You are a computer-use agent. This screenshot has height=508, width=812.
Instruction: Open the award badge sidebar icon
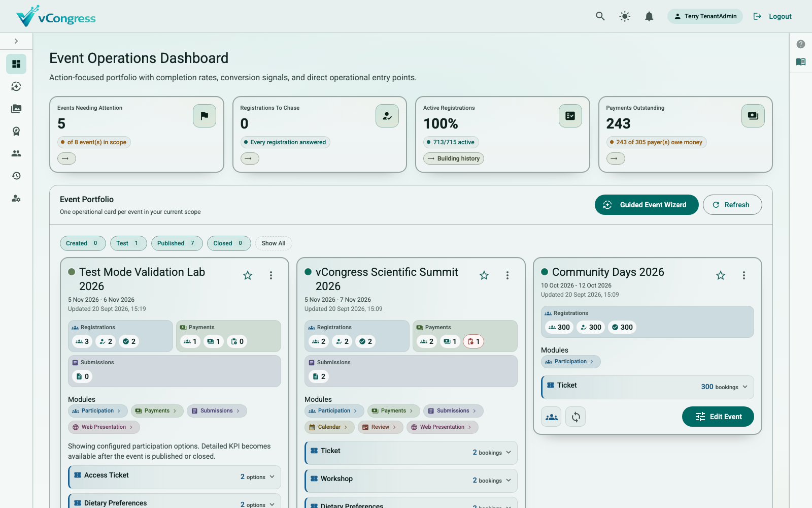click(16, 131)
